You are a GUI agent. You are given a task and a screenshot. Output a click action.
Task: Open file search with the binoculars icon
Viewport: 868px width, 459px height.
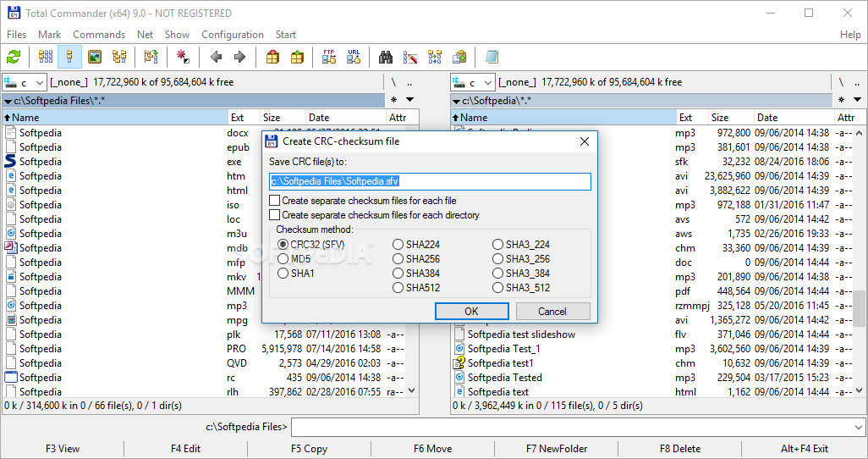coord(386,57)
